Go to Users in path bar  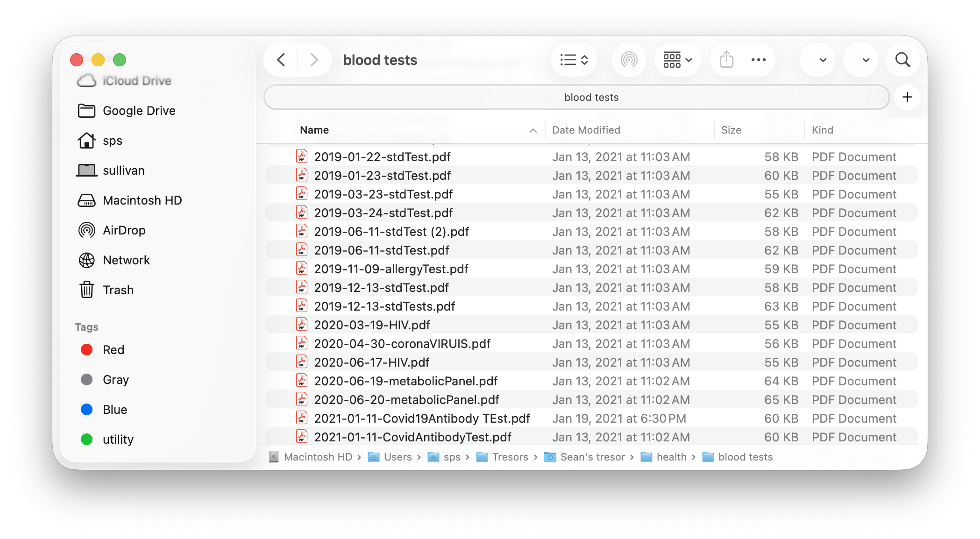point(390,457)
